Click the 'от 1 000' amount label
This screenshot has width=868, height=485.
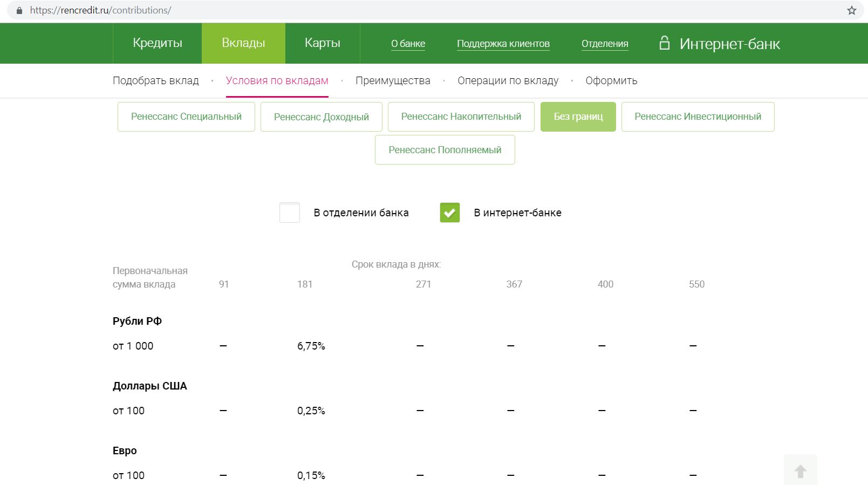click(x=133, y=346)
